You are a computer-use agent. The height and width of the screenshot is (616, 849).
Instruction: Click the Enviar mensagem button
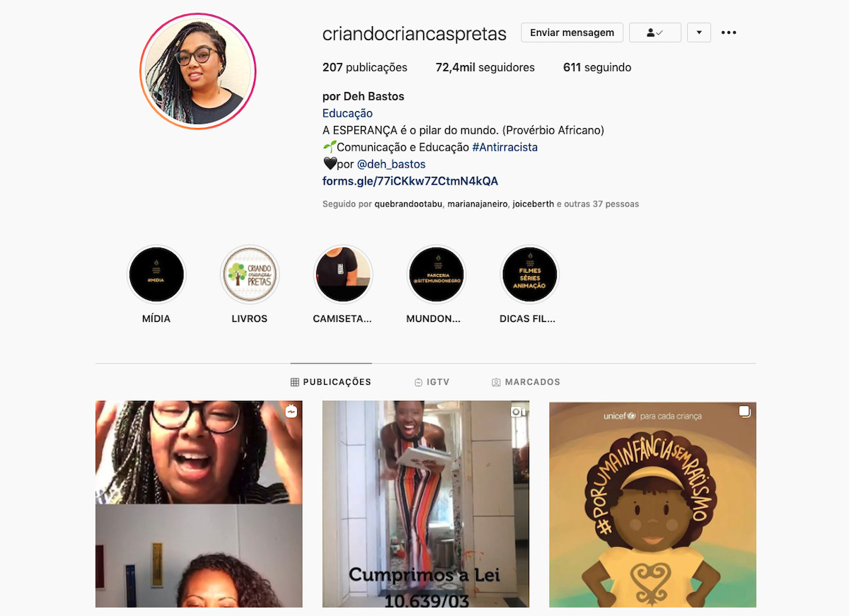pyautogui.click(x=572, y=33)
